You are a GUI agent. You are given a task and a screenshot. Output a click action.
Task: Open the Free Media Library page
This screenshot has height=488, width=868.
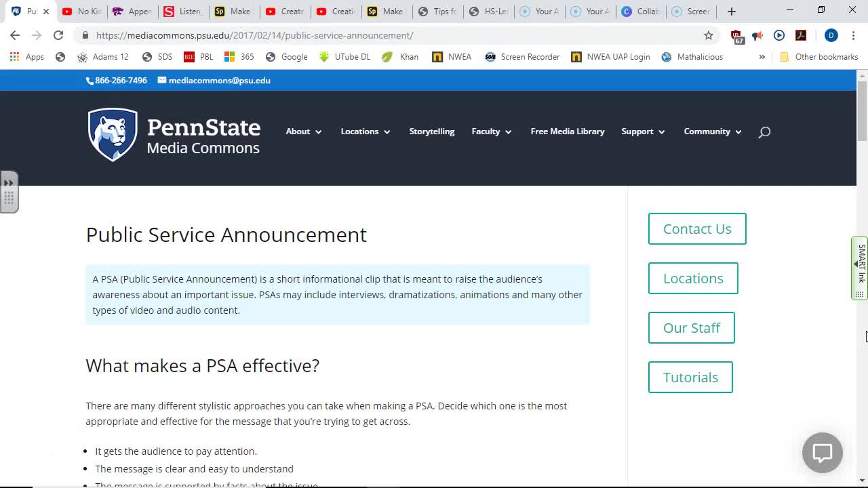click(567, 131)
